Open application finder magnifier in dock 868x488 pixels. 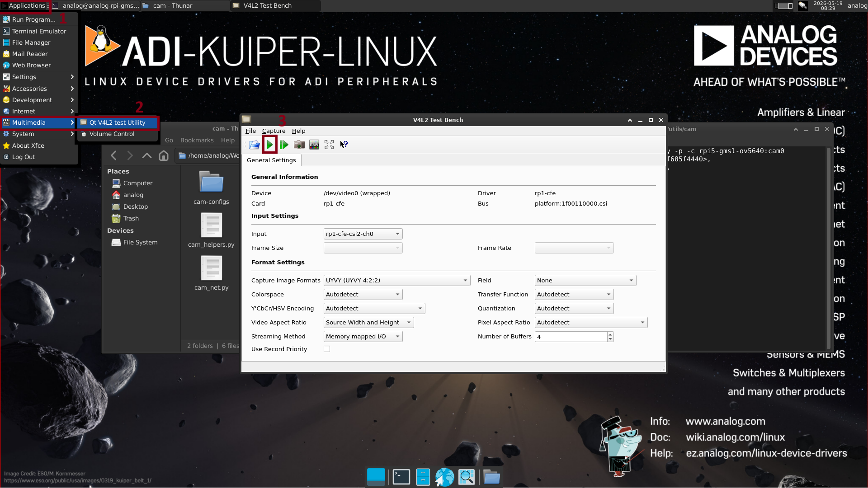(467, 477)
